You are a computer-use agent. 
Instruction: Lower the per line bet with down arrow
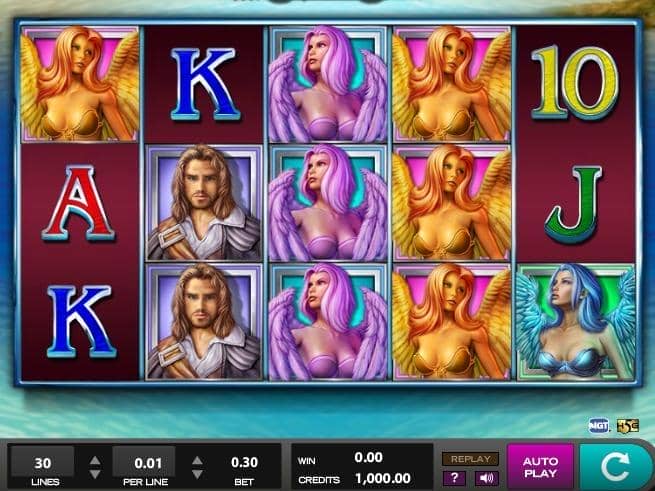click(x=197, y=474)
